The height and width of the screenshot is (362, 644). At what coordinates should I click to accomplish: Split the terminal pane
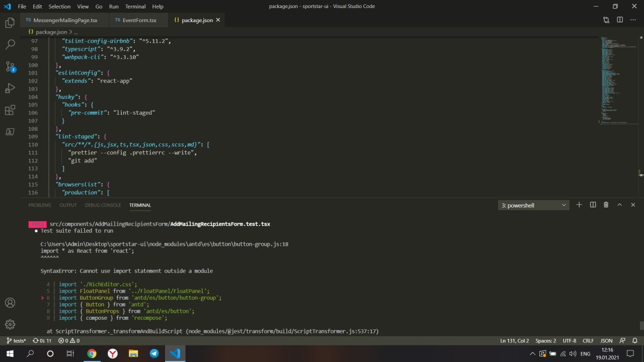pos(593,205)
